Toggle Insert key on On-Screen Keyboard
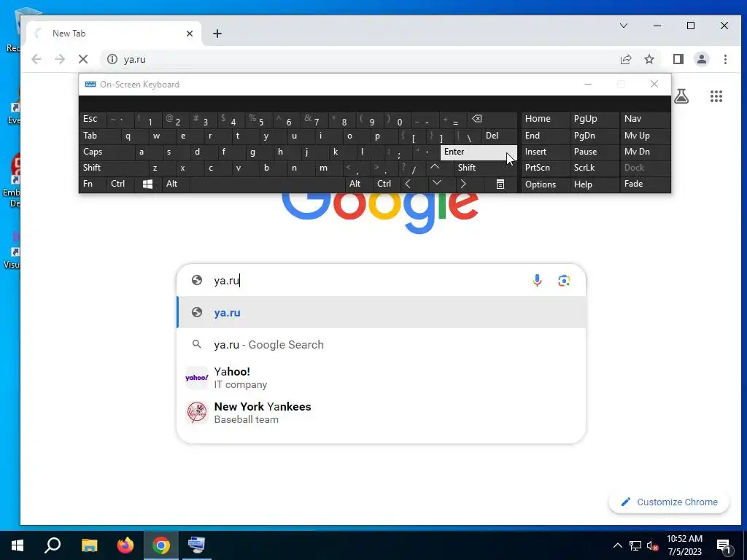Screen dimensions: 747x560 (x=546, y=152)
